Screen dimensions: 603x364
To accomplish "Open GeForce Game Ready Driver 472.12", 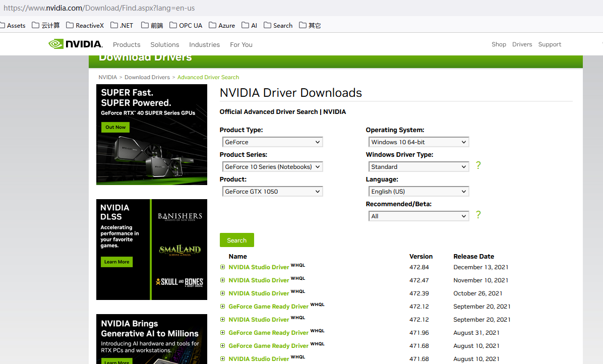I will click(x=268, y=307).
